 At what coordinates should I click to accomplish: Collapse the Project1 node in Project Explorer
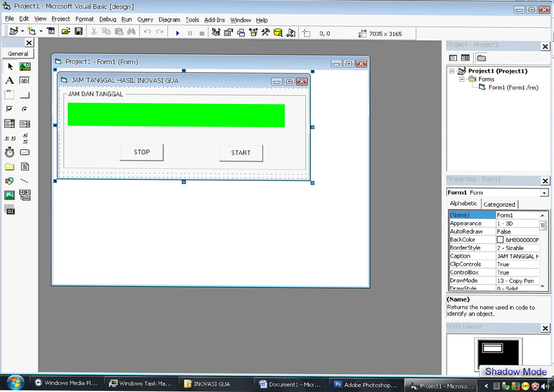(451, 71)
